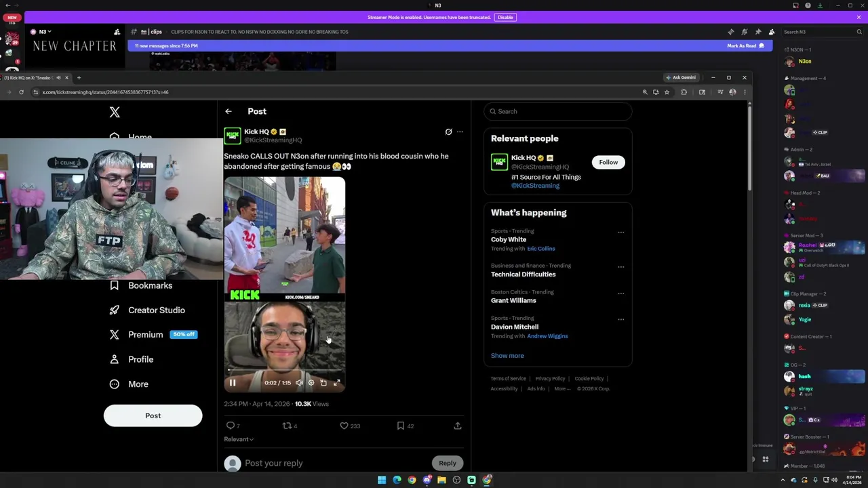Image resolution: width=868 pixels, height=488 pixels.
Task: Open Google Chrome from the taskbar
Action: 412,480
